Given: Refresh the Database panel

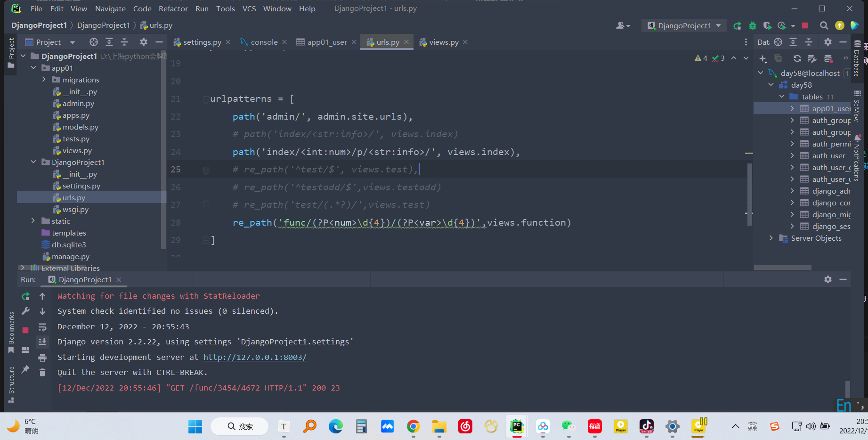Looking at the screenshot, I should point(797,58).
